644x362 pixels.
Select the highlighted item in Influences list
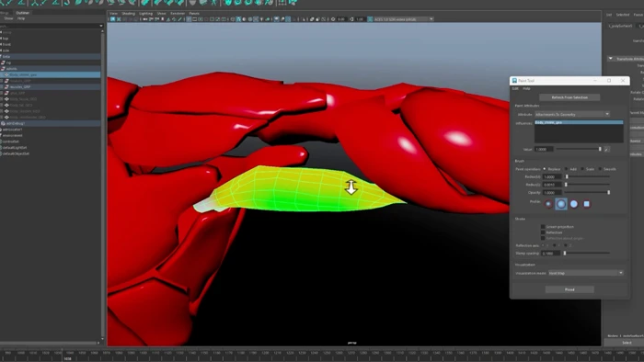pos(579,122)
